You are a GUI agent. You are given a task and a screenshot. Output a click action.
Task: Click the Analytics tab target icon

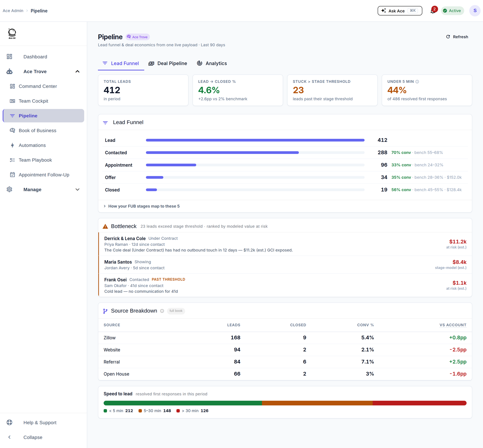tap(200, 63)
